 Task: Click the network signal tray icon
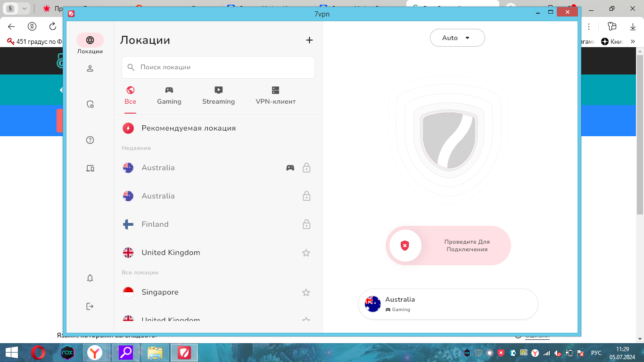click(x=546, y=353)
